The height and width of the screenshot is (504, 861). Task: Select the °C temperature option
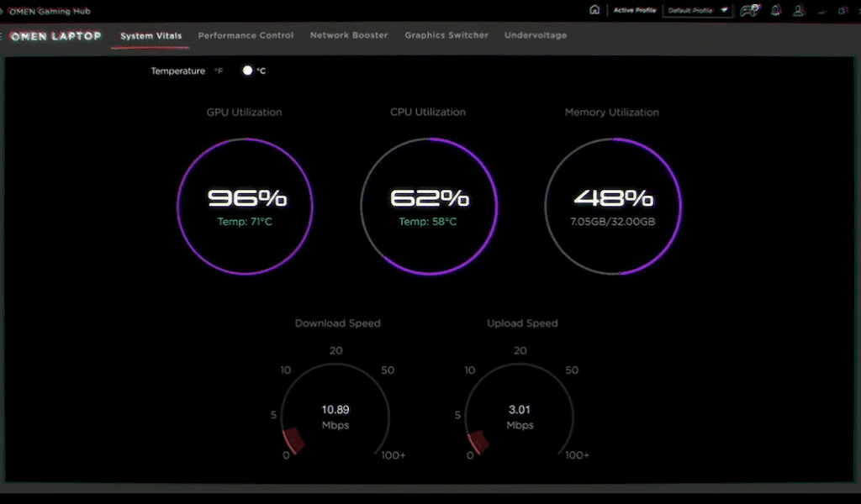pos(261,71)
